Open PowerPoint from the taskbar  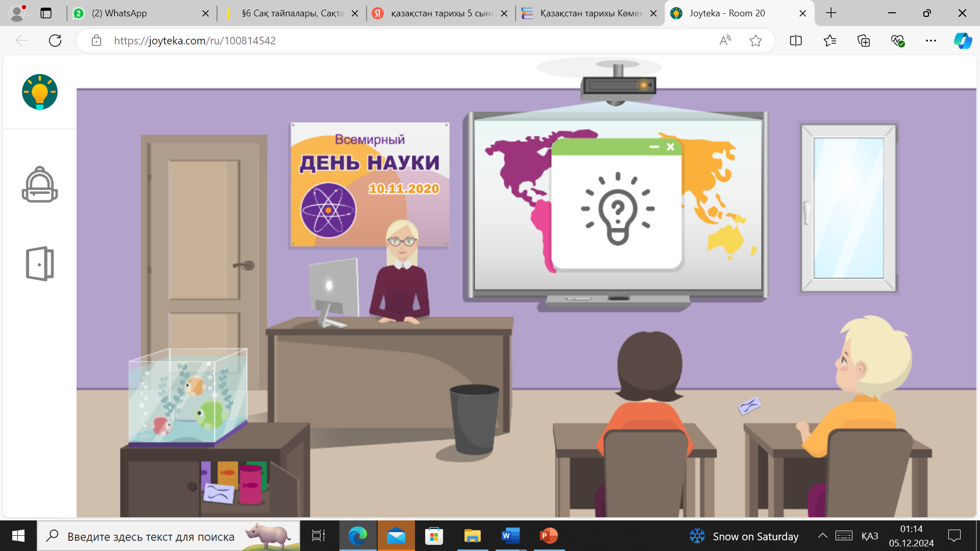tap(549, 536)
